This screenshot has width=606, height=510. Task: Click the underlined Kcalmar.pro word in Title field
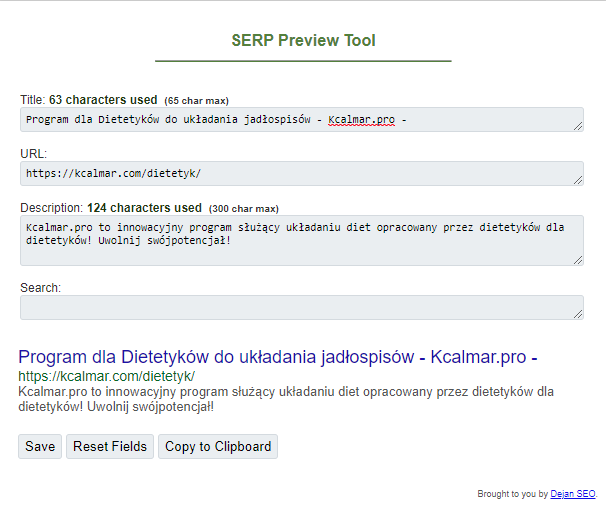click(x=361, y=120)
